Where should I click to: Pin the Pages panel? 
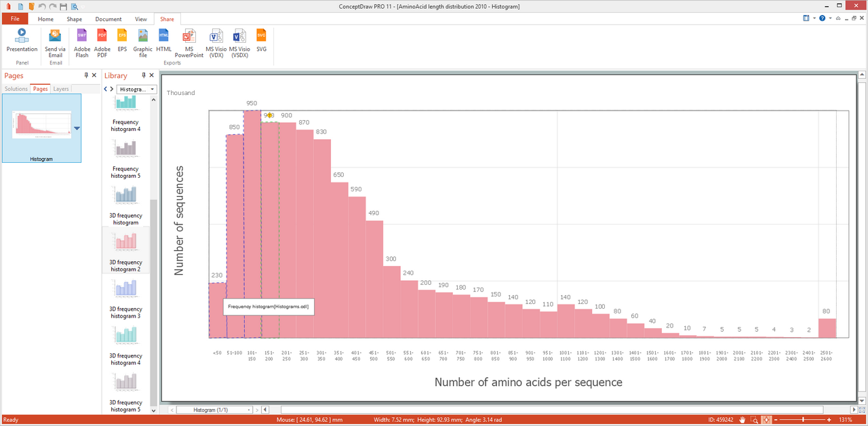86,76
